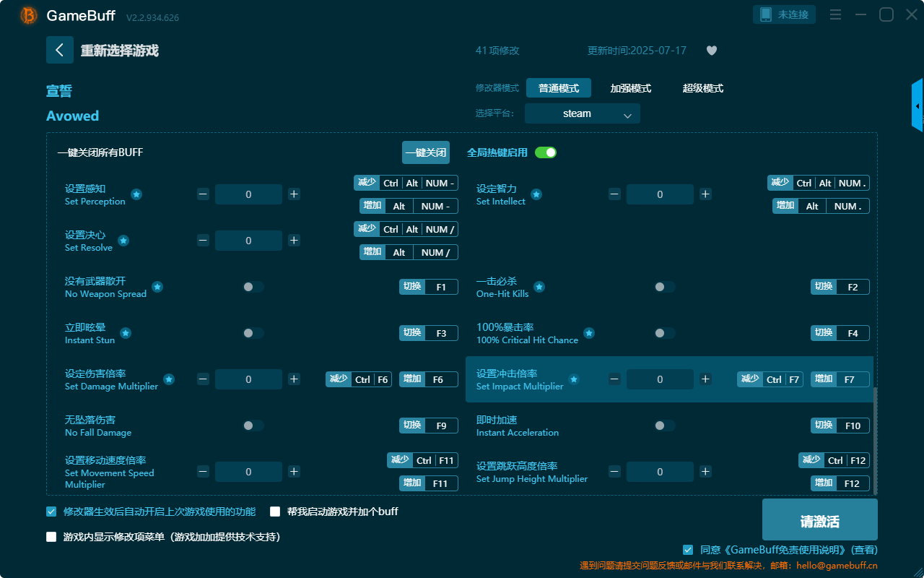This screenshot has height=578, width=924.
Task: Increase Set Jump Height Multiplier value
Action: pos(705,472)
